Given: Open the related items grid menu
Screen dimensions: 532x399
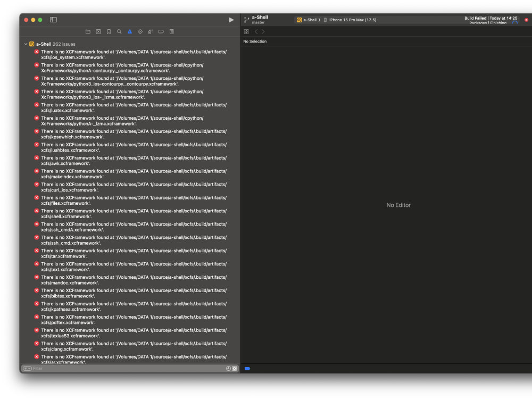Looking at the screenshot, I should pyautogui.click(x=246, y=31).
